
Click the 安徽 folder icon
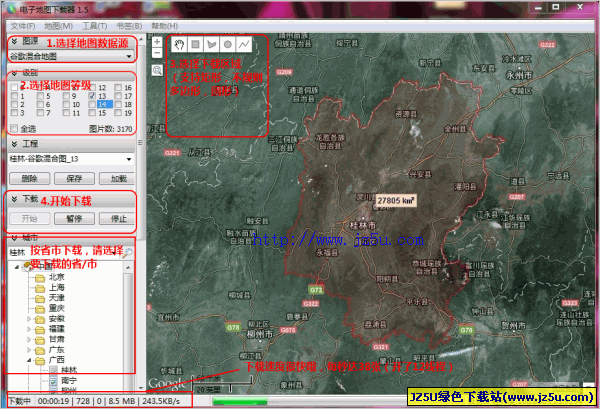tap(40, 319)
